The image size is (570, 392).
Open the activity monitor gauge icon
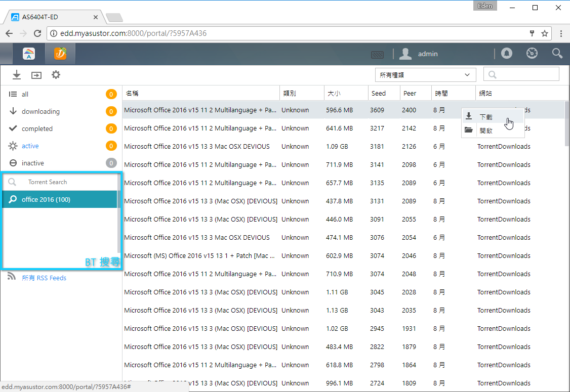pyautogui.click(x=532, y=54)
